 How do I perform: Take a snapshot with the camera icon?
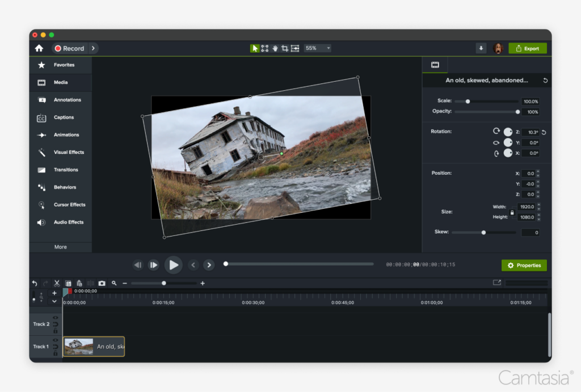(102, 283)
